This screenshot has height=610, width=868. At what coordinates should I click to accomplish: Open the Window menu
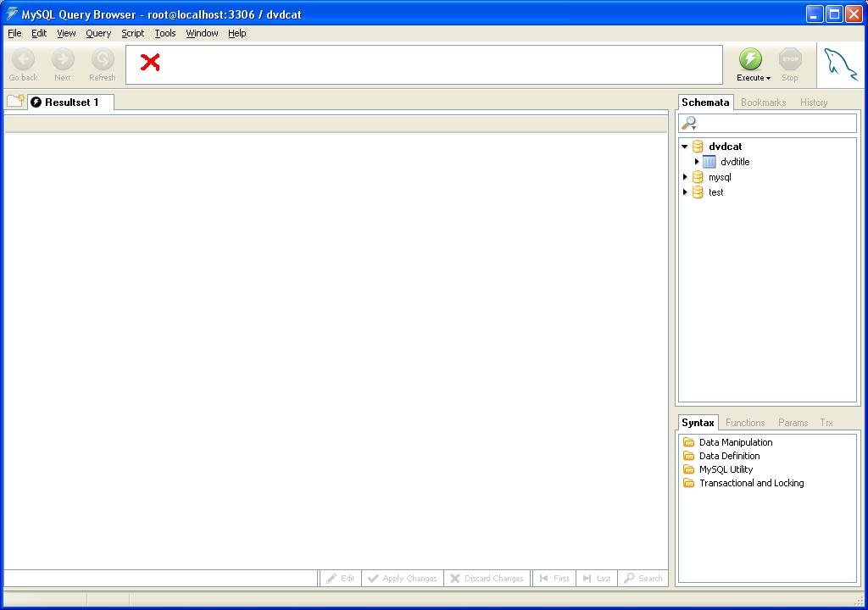click(202, 33)
